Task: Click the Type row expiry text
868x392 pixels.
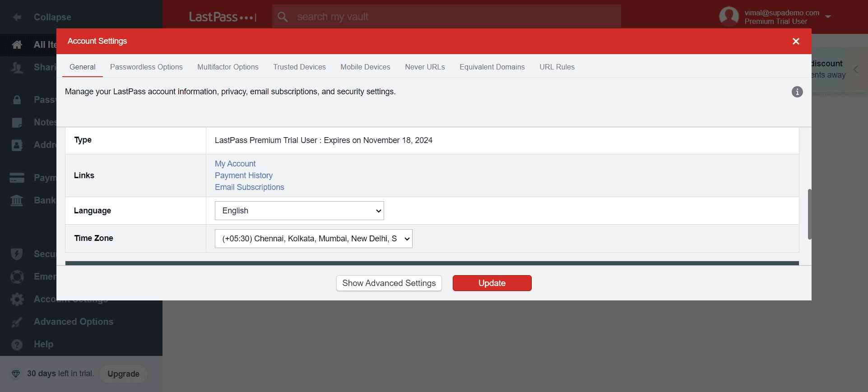Action: click(324, 140)
